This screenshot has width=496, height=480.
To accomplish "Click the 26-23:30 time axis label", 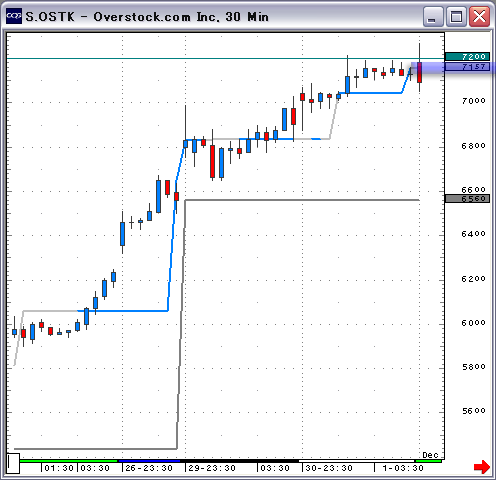I will pos(149,468).
